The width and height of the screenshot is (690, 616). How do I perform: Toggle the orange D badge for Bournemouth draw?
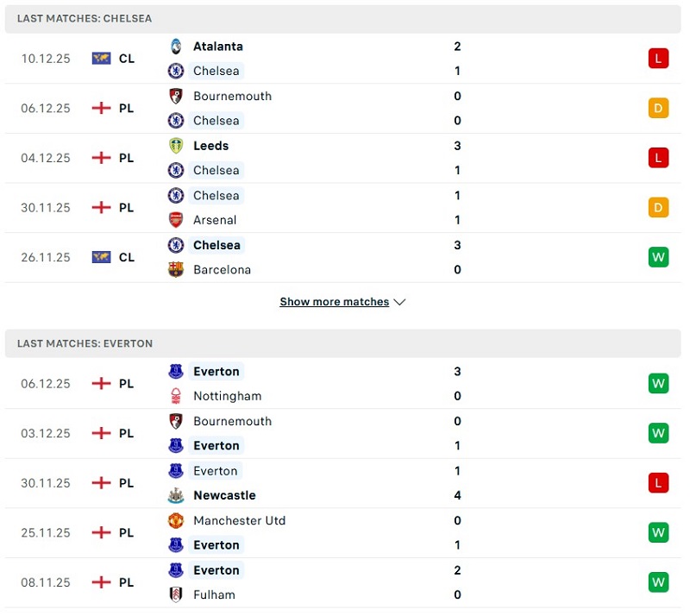(x=657, y=108)
